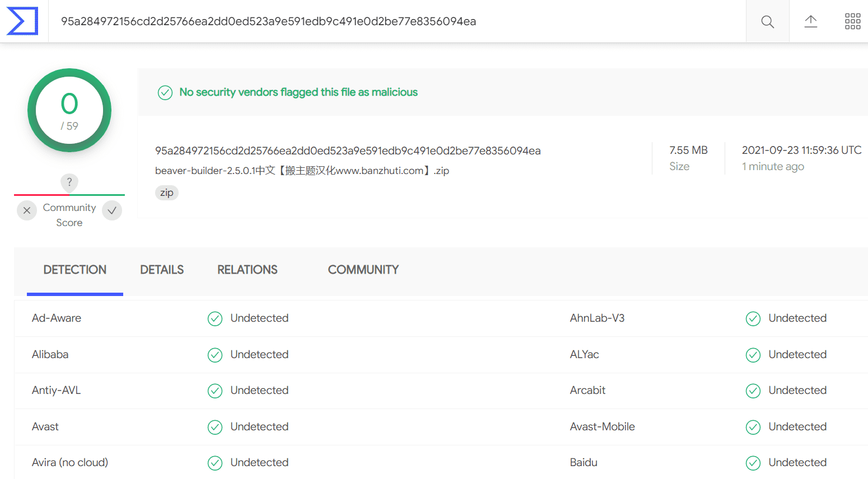
Task: Click Undetected text in the Alibaba row
Action: pos(259,354)
